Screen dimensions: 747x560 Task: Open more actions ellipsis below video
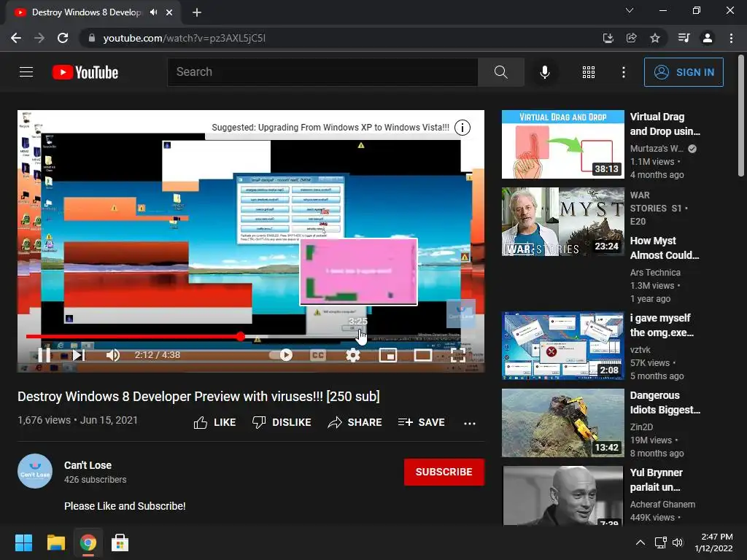[470, 423]
